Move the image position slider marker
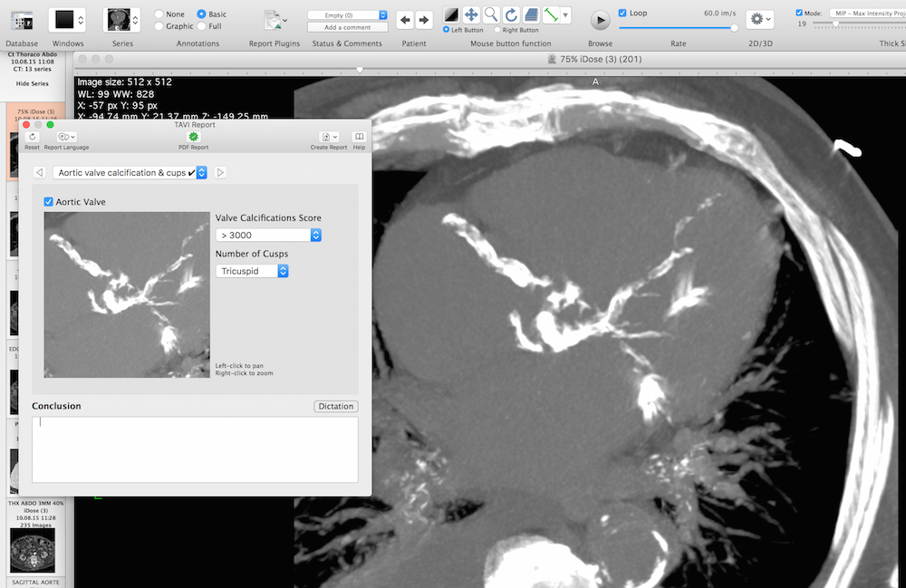906x588 pixels. click(x=360, y=70)
